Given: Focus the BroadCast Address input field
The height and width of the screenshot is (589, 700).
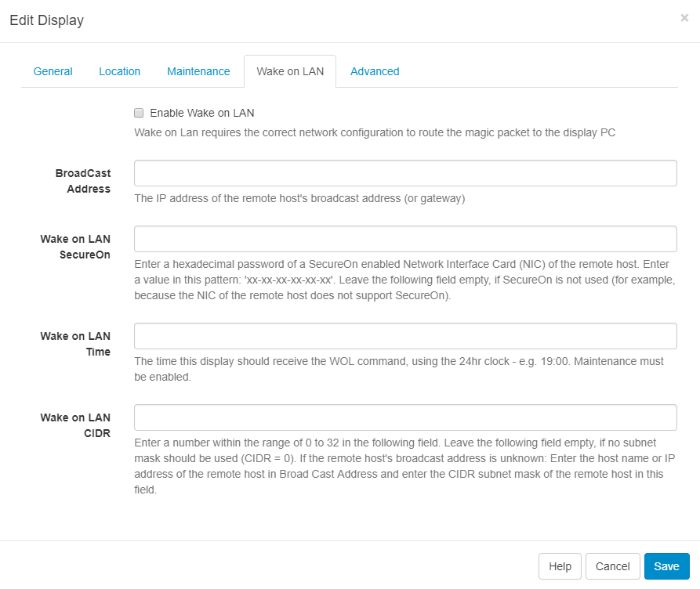Looking at the screenshot, I should click(x=405, y=173).
